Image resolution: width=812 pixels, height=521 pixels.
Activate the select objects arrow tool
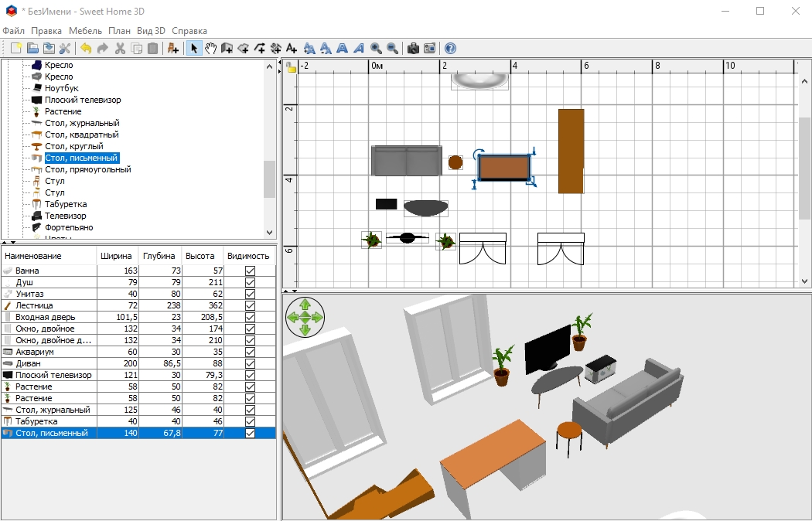(x=194, y=48)
